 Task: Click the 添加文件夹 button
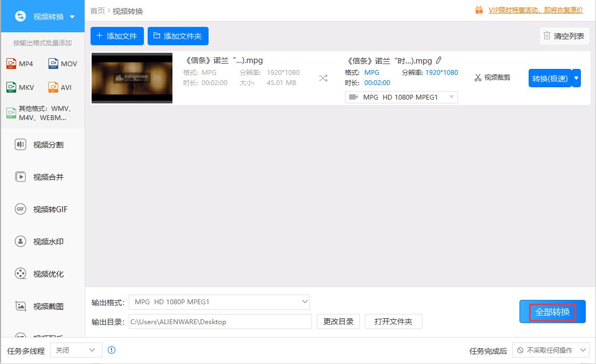[178, 36]
